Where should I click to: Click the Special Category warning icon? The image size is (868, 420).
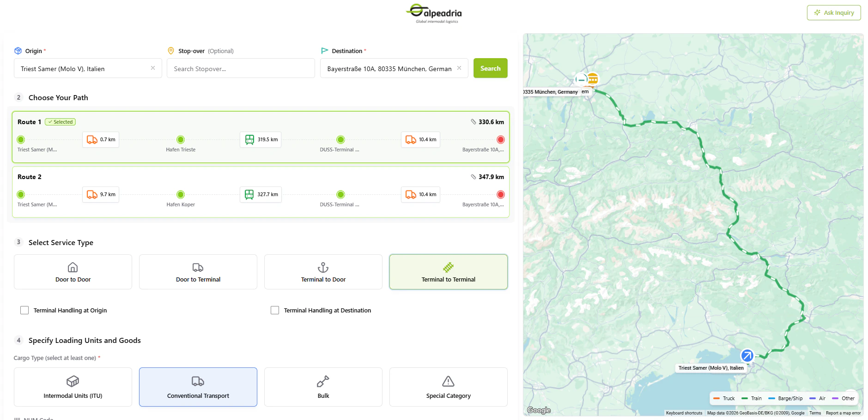point(448,381)
